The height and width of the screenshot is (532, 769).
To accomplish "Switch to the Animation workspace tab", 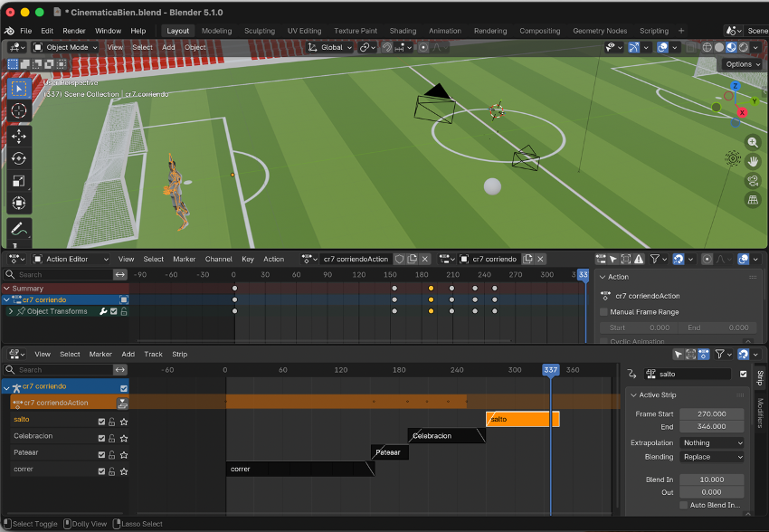I will (x=444, y=31).
